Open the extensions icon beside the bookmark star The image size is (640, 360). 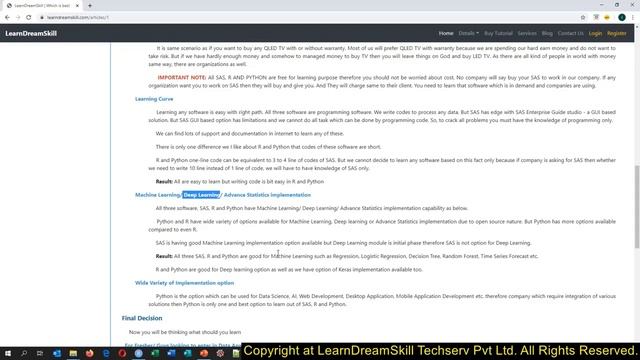pos(596,17)
